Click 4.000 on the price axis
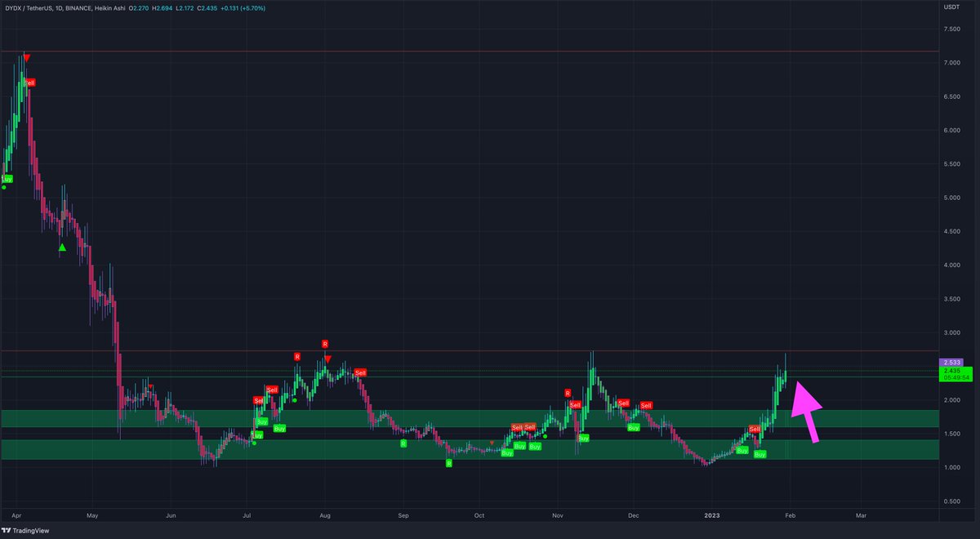 [953, 265]
